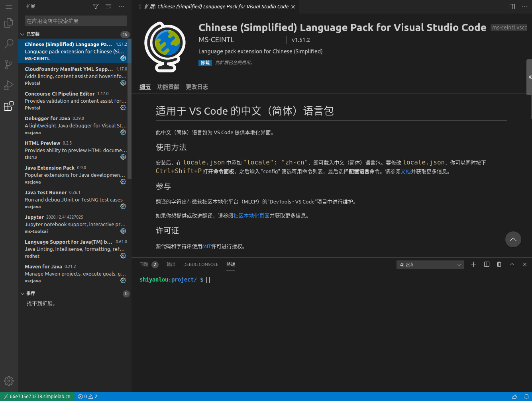Open the hamburger application menu
Screen dimensions: 532x401
[9, 7]
